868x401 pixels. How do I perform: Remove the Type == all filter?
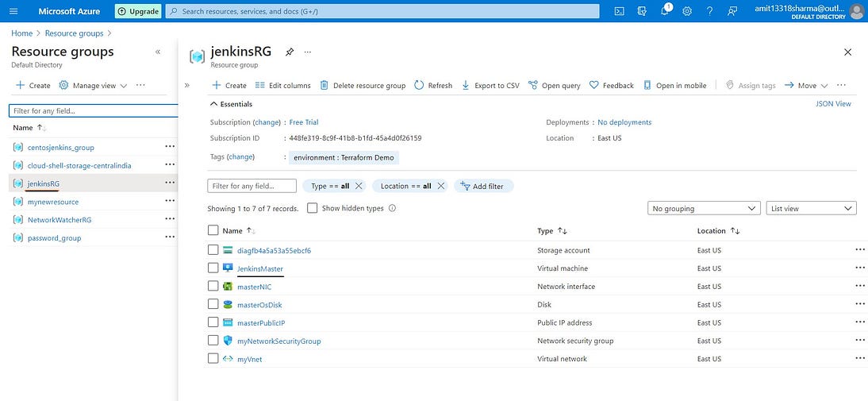coord(359,186)
